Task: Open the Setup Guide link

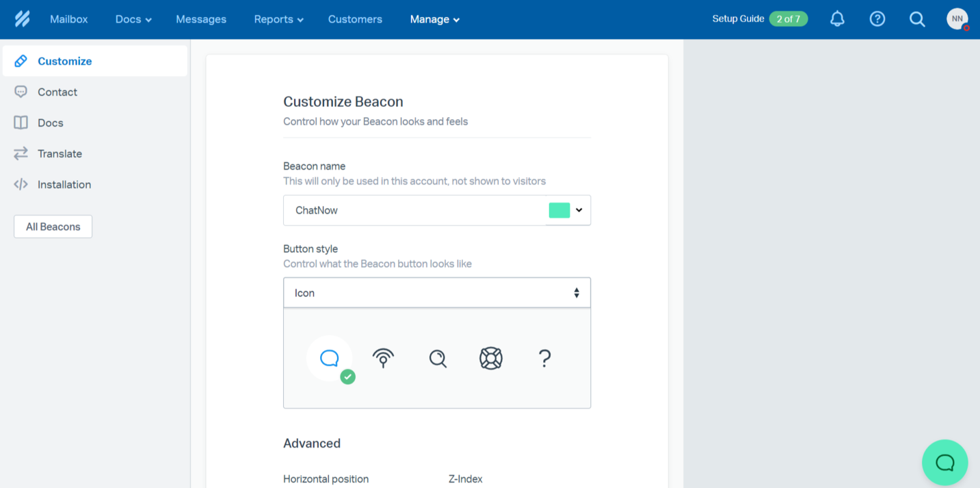Action: [738, 19]
